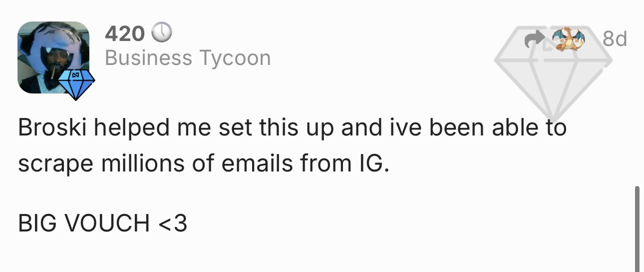Click the Business Tycoon rank label
Image resolution: width=644 pixels, height=272 pixels.
(x=188, y=58)
